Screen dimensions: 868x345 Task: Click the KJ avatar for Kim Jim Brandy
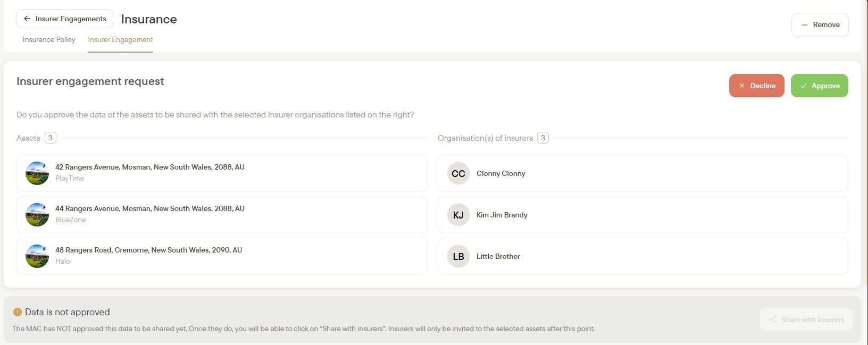point(458,215)
